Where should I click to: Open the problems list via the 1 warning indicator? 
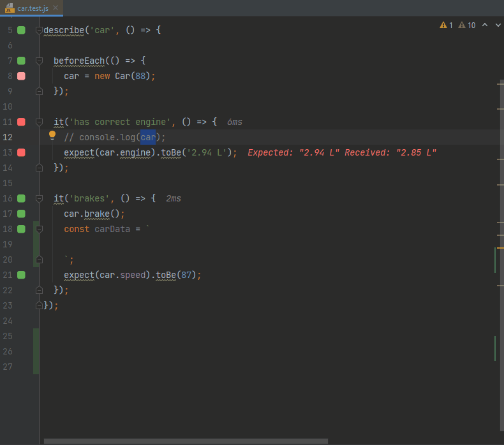click(x=446, y=26)
